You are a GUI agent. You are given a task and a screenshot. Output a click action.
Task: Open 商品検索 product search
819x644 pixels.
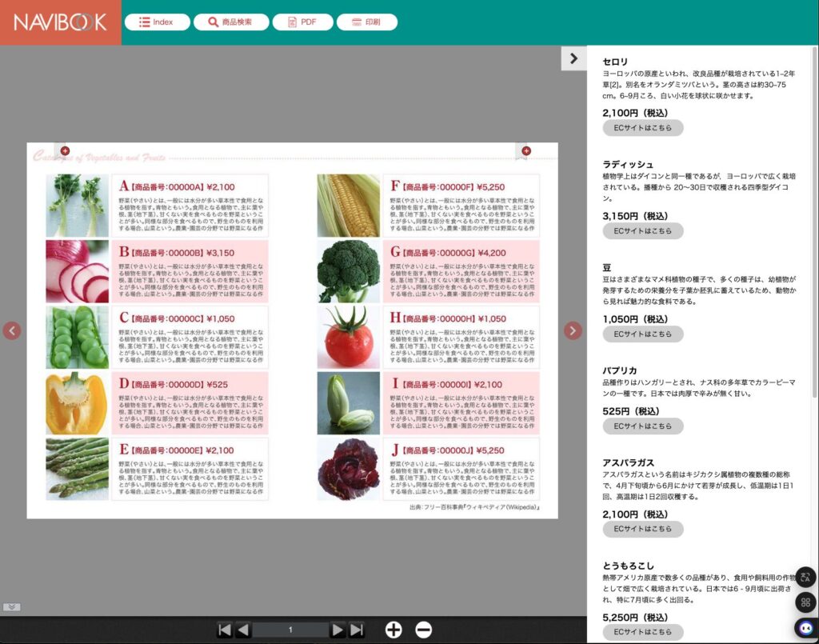(x=230, y=22)
